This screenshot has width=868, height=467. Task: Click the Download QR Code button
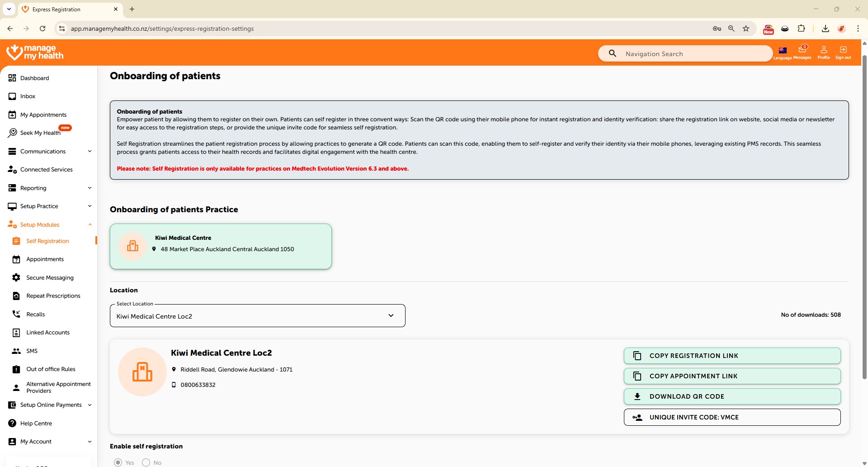pos(732,396)
